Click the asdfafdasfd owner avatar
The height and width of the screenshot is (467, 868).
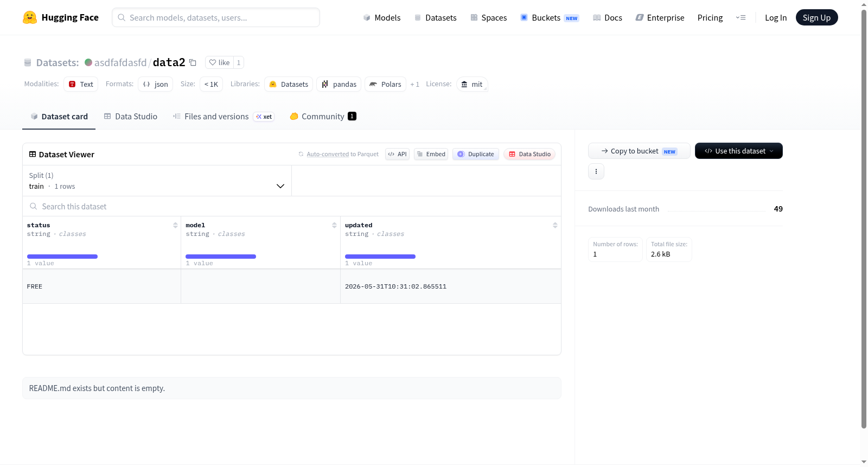coord(88,62)
